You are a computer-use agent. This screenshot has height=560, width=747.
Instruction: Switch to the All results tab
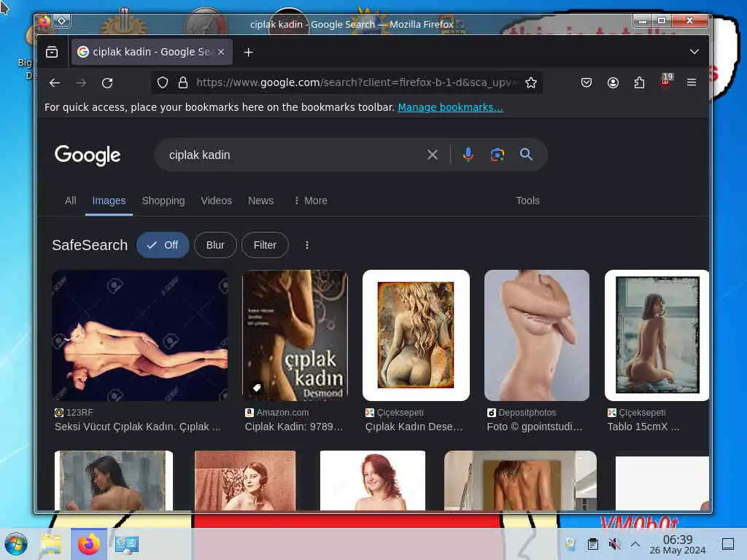coord(71,201)
